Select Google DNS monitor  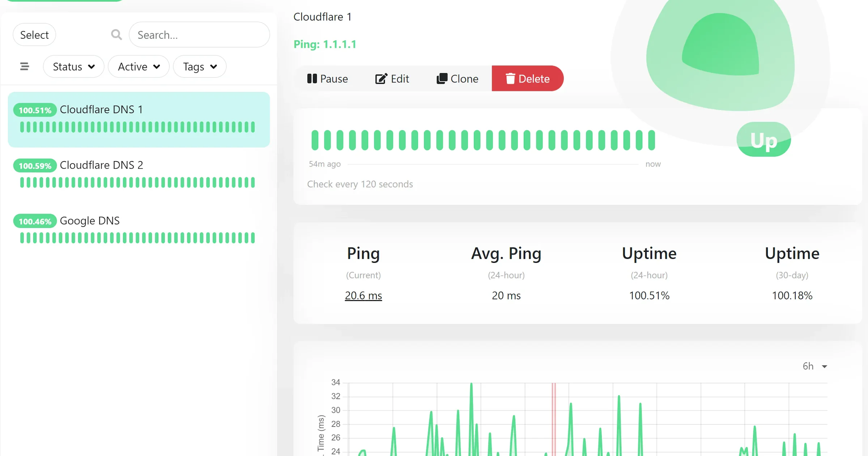(139, 230)
